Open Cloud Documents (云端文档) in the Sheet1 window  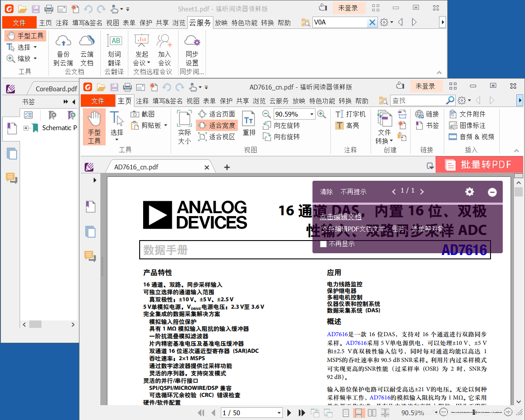tap(87, 50)
